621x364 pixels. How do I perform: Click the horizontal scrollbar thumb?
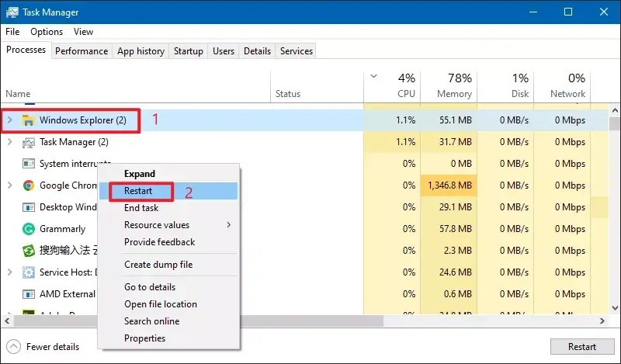(x=198, y=321)
